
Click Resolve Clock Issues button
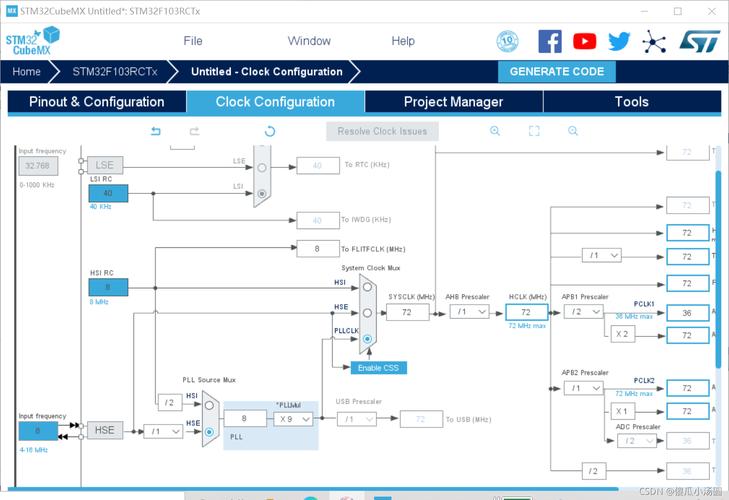pos(382,131)
